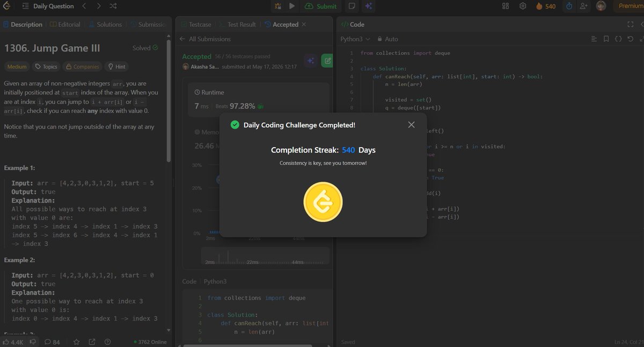644x347 pixels.
Task: Click the curly braces icon in editor
Action: click(x=618, y=39)
